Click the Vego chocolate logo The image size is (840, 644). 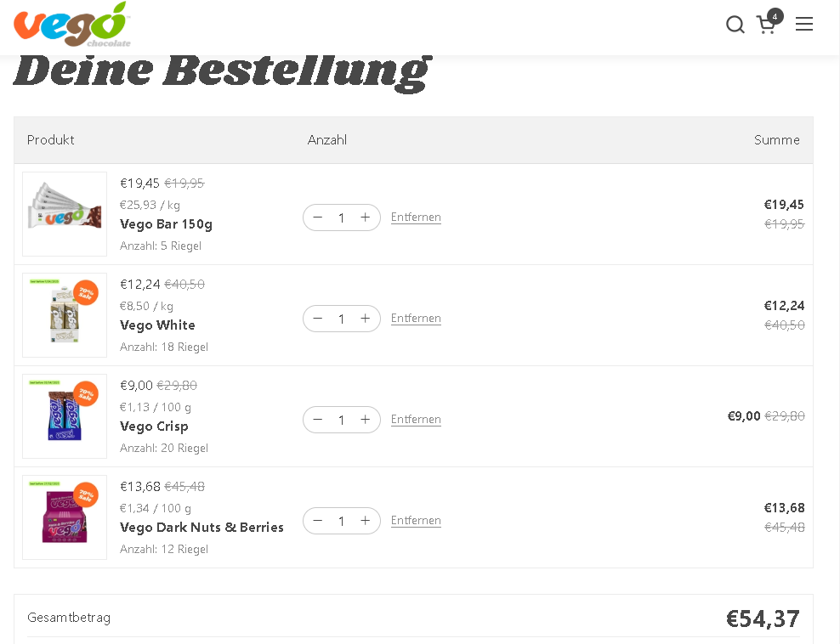72,25
